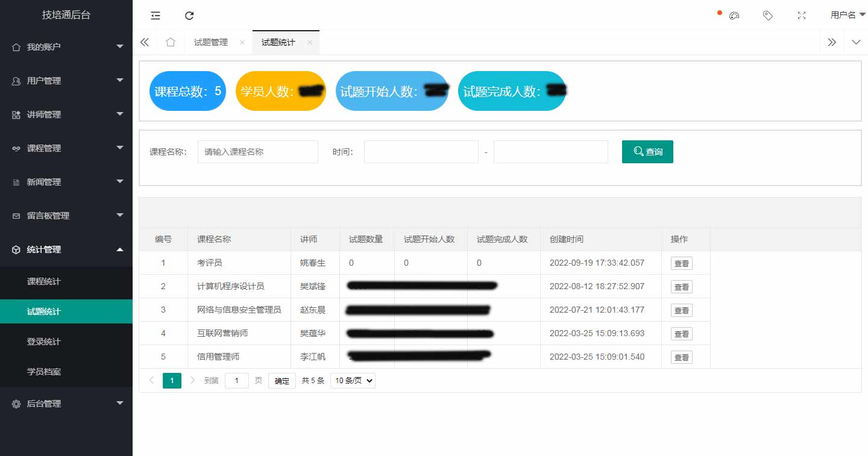Switch to the 试题管理 tab
Screen dimensions: 868x456
(x=210, y=42)
